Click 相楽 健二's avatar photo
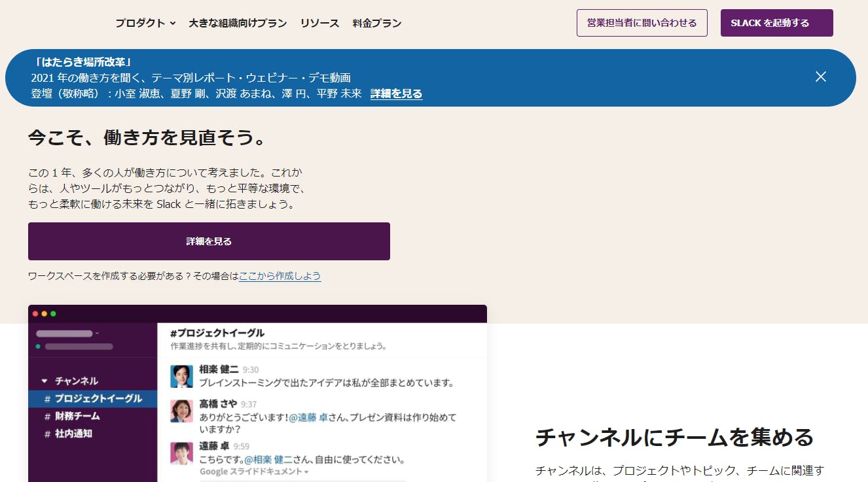 (181, 376)
